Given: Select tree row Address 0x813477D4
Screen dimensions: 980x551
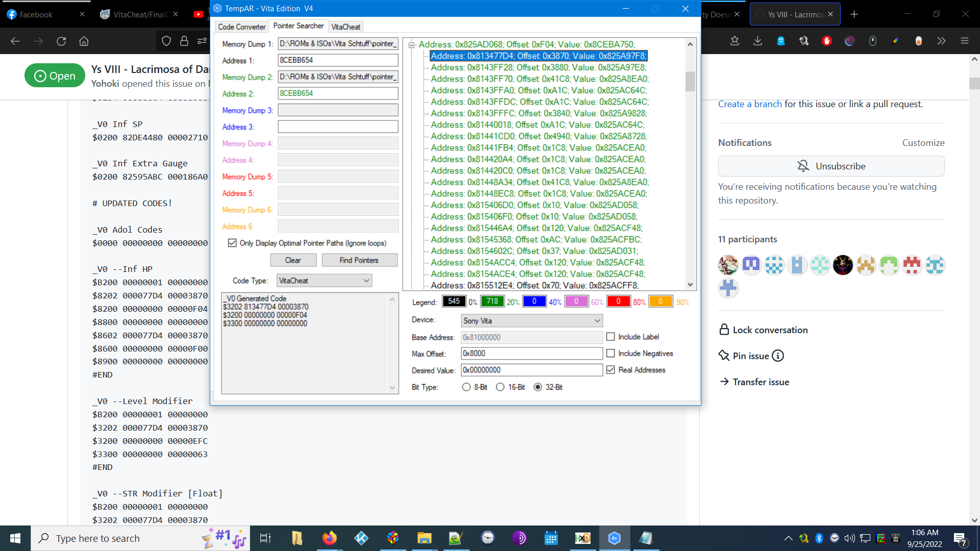Looking at the screenshot, I should (538, 56).
